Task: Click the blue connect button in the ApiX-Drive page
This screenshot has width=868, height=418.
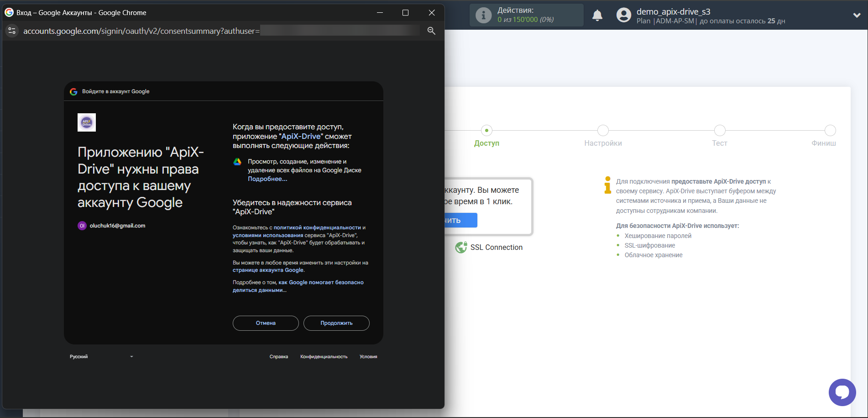Action: coord(461,220)
